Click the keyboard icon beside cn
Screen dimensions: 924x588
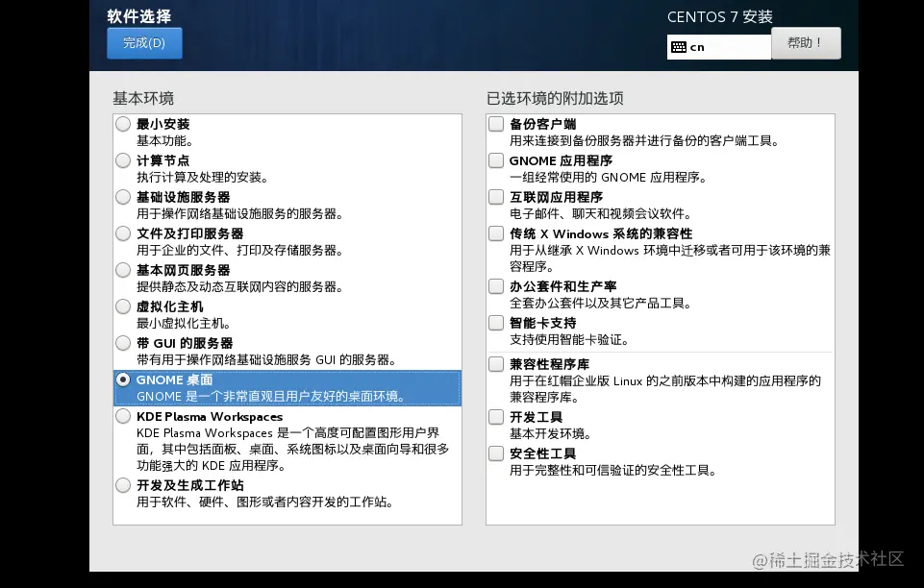click(679, 47)
